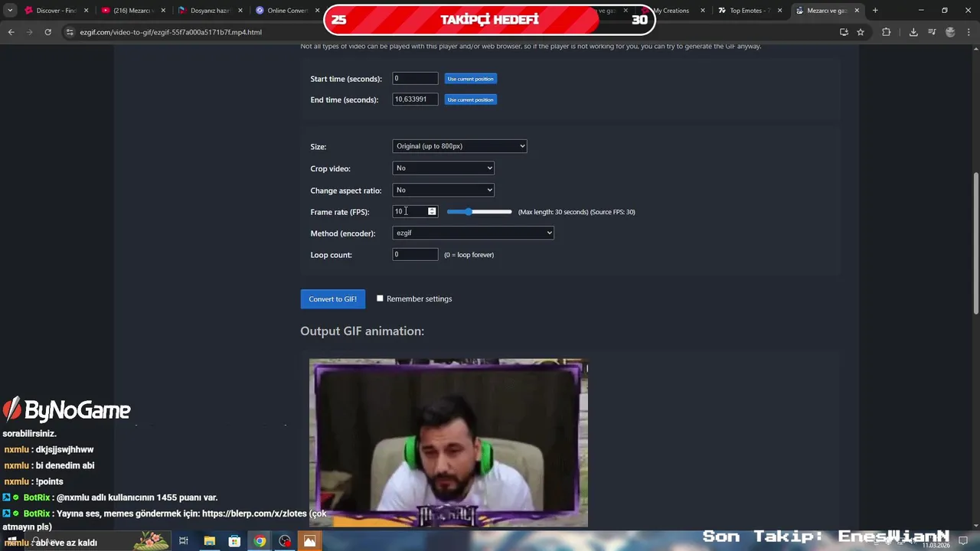Close the Discover tab

click(x=86, y=11)
